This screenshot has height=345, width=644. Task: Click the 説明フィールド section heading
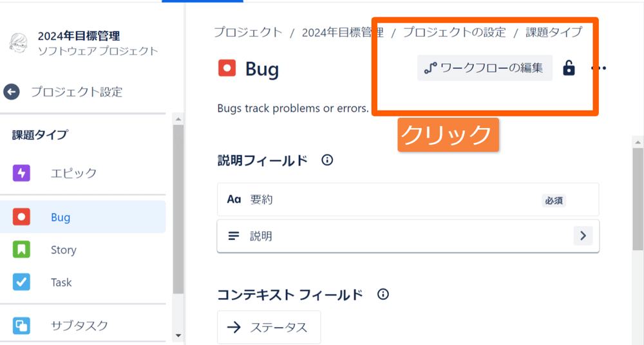coord(263,160)
